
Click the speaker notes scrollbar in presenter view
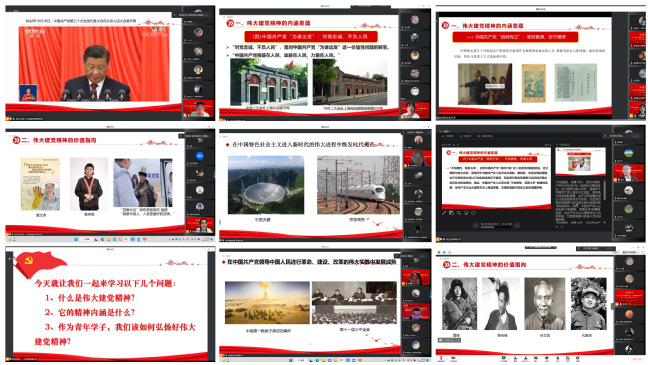[x=604, y=190]
